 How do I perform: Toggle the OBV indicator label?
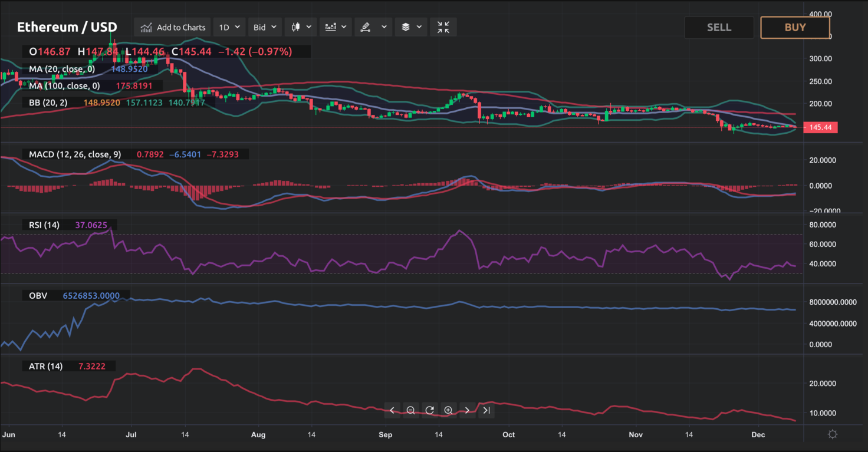[x=38, y=295]
